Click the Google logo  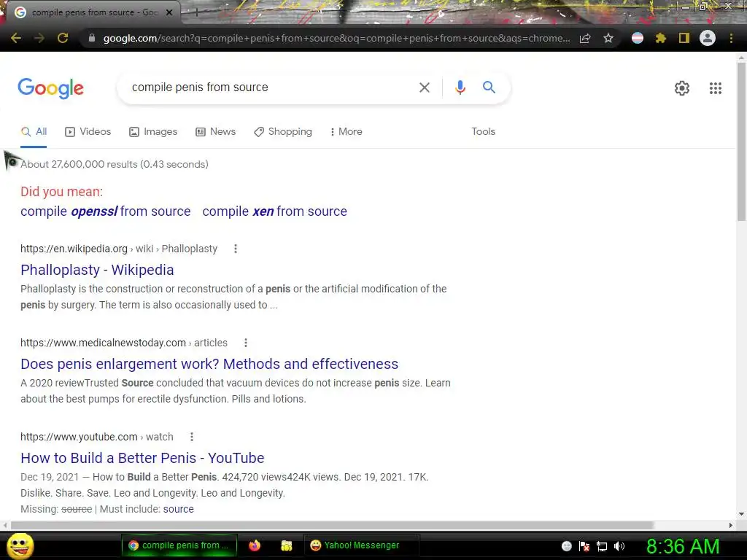51,88
